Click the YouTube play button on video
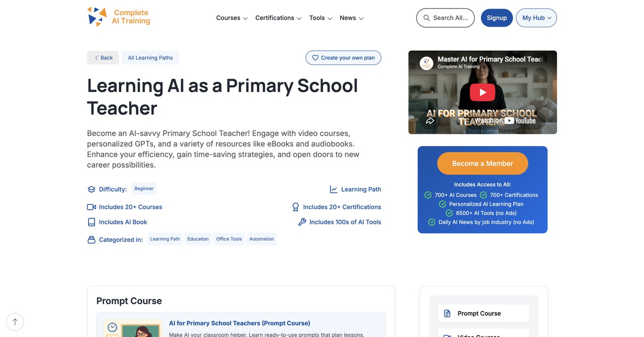 482,92
